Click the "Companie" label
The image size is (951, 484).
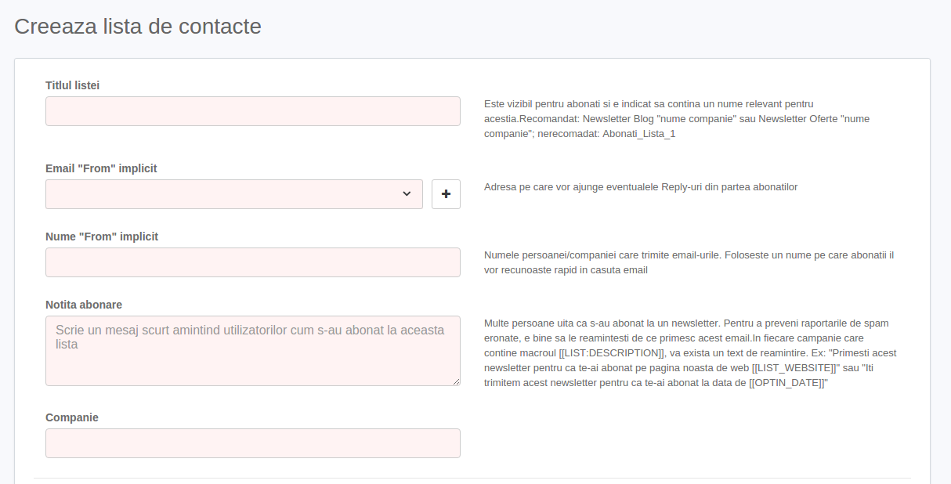click(x=72, y=417)
